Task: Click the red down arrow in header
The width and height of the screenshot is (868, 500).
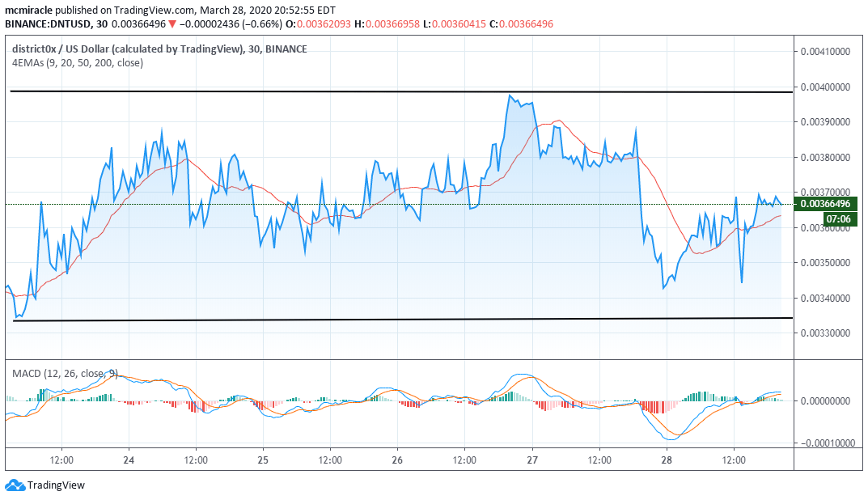Action: coord(171,25)
